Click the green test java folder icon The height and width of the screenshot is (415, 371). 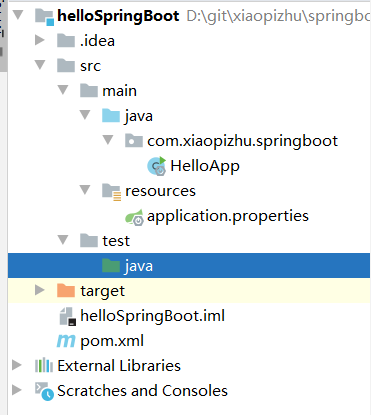(111, 266)
